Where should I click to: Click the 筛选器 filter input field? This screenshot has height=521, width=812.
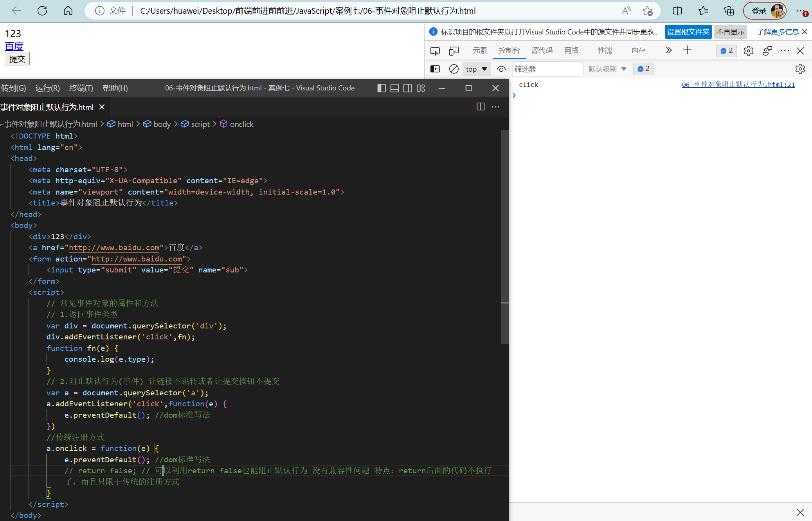[x=547, y=69]
